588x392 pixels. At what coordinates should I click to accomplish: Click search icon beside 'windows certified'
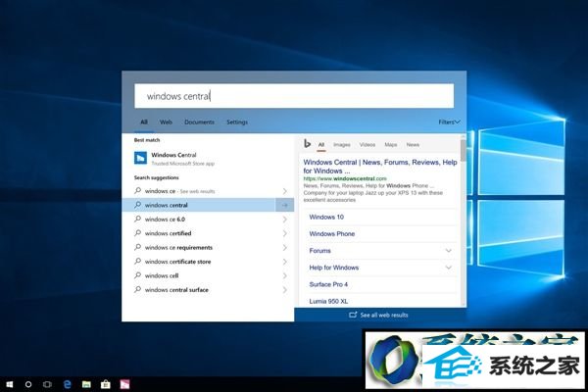point(137,233)
